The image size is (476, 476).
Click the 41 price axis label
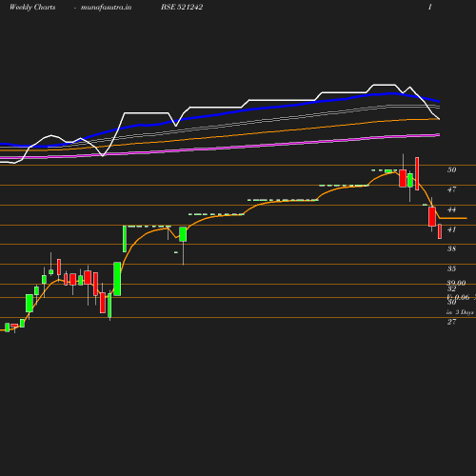(x=452, y=229)
